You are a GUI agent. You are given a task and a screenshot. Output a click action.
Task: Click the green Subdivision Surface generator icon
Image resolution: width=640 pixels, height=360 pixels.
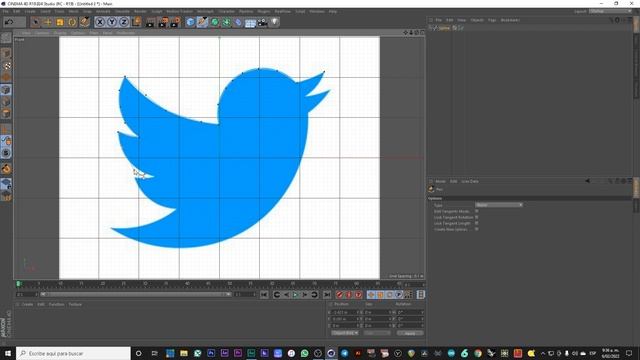pos(214,22)
